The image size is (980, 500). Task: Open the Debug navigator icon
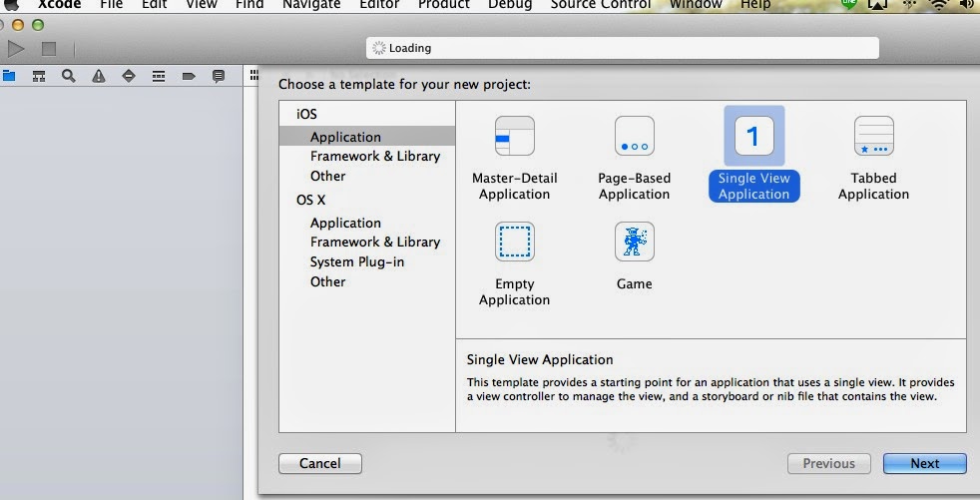coord(159,76)
